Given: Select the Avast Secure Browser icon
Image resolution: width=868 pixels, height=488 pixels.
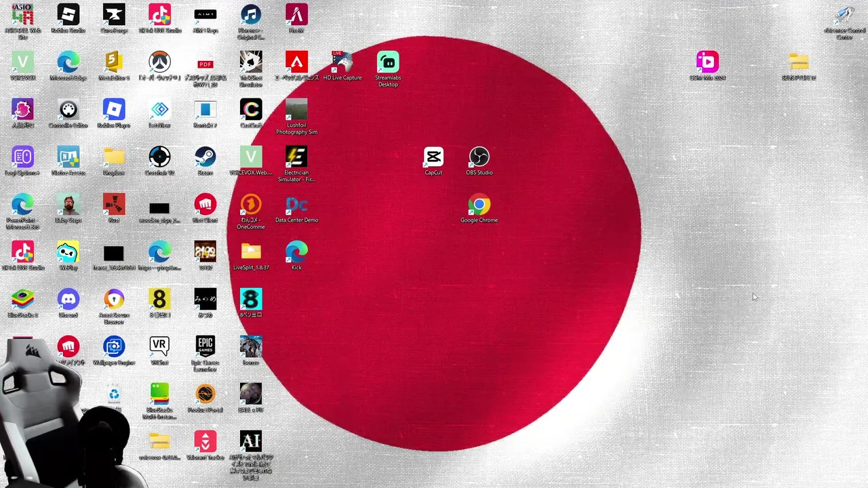Looking at the screenshot, I should point(114,300).
